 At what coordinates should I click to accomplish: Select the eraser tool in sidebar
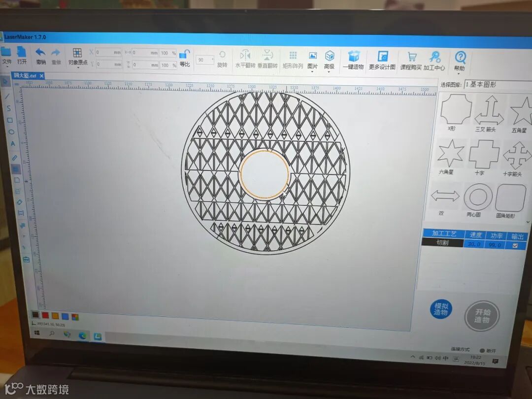(19, 202)
